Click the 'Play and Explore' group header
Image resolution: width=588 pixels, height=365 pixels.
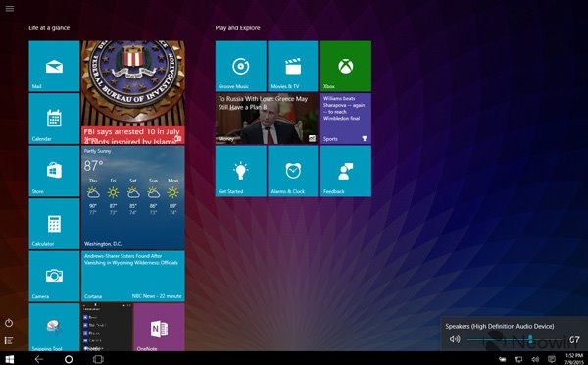click(237, 28)
